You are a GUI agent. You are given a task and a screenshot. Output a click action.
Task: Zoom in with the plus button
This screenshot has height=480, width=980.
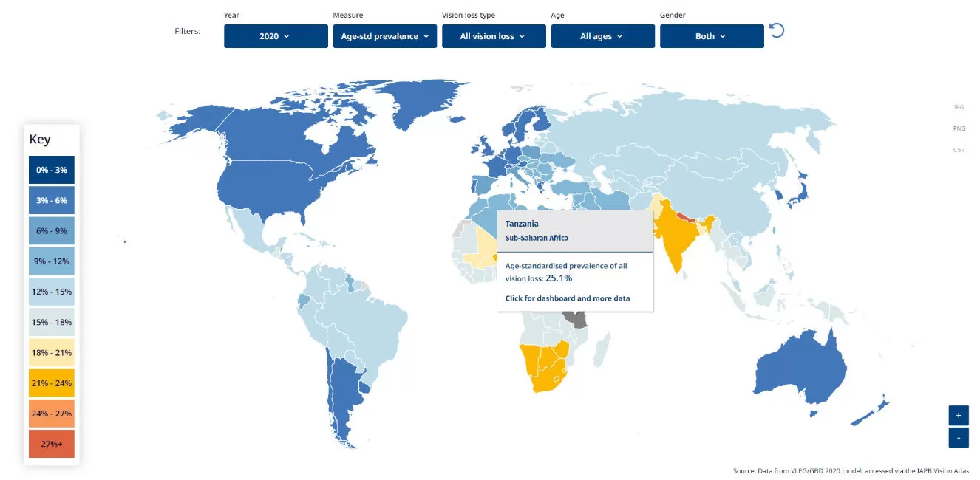[x=959, y=414]
